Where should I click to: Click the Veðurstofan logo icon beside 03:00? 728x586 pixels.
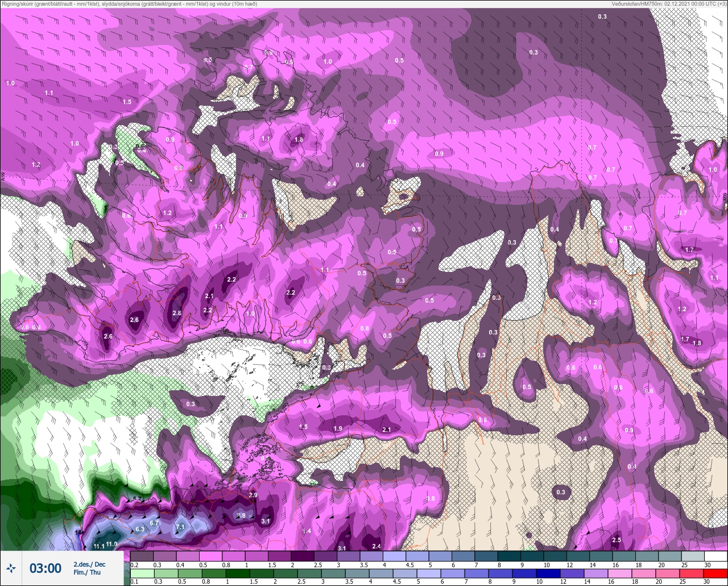tap(11, 568)
